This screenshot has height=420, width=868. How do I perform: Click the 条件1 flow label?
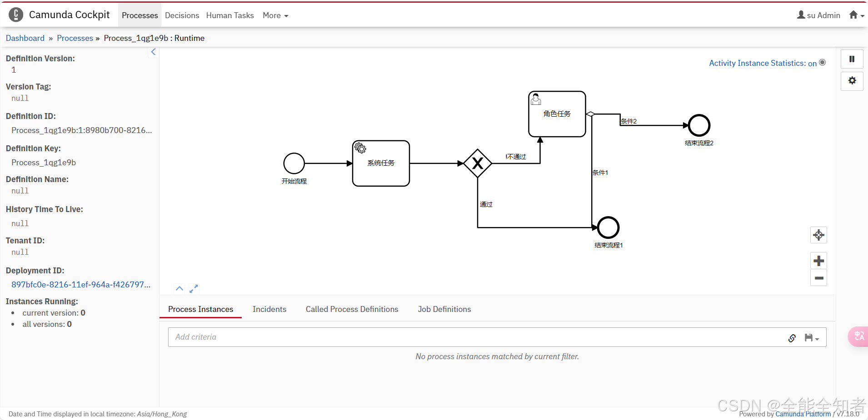coord(600,173)
